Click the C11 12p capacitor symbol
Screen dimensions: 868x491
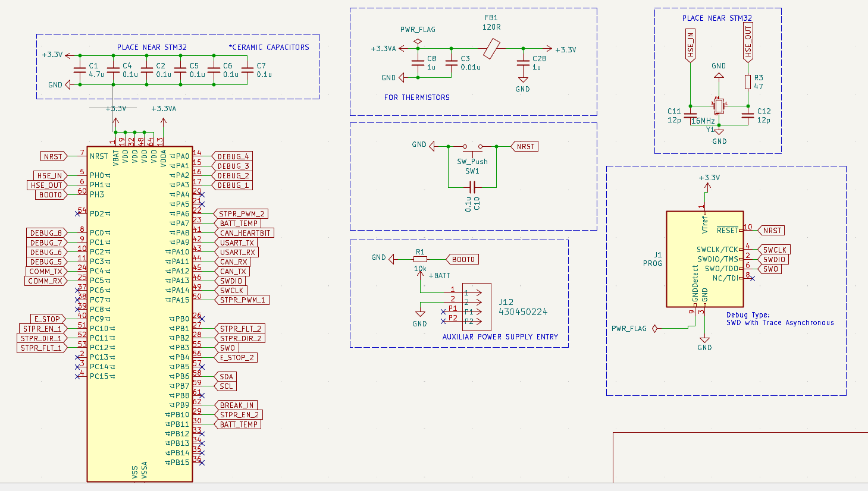[x=690, y=115]
